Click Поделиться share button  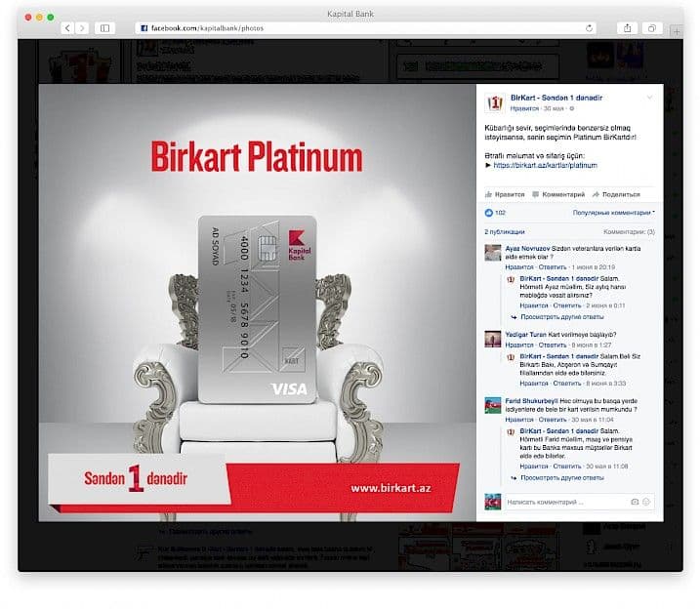click(616, 194)
